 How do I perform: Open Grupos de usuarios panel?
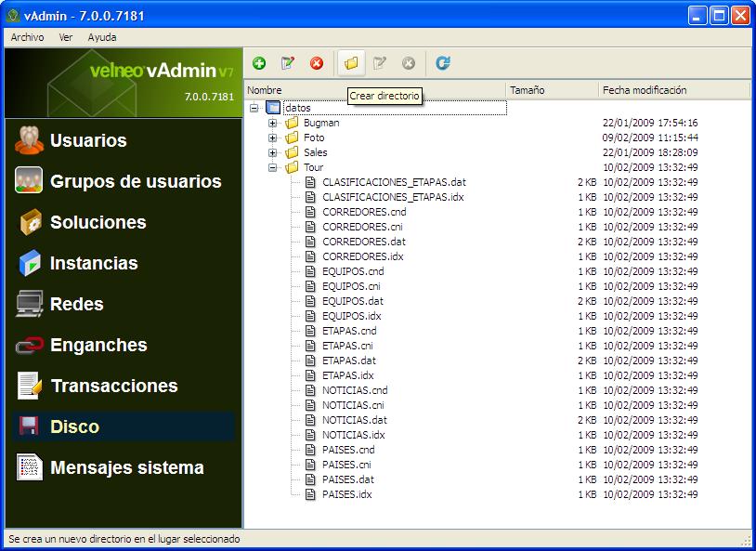click(136, 182)
